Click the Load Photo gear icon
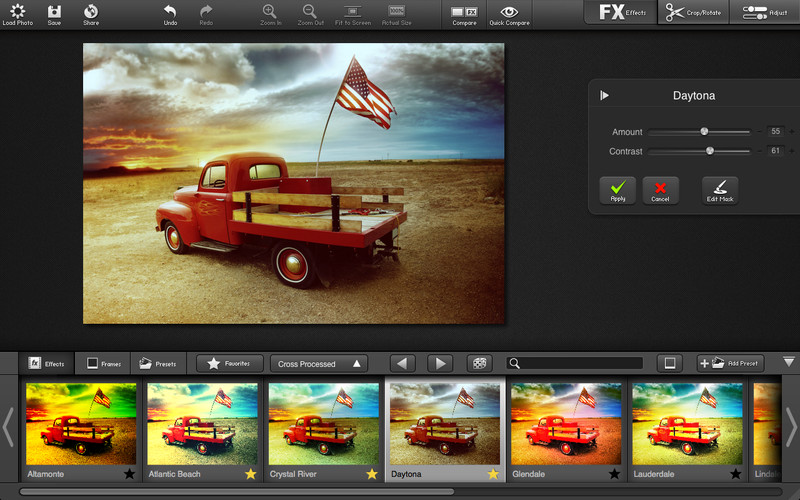800x500 pixels. click(16, 11)
